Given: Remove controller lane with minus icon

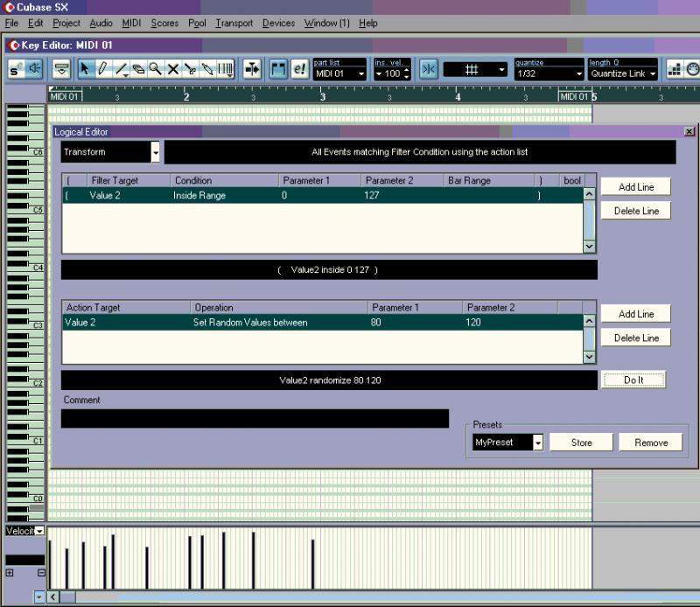Looking at the screenshot, I should click(41, 573).
